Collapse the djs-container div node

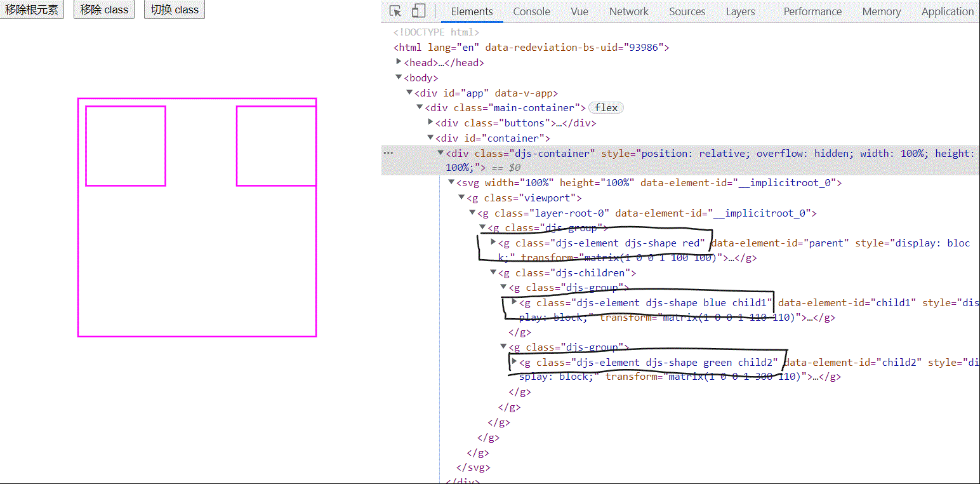(440, 152)
